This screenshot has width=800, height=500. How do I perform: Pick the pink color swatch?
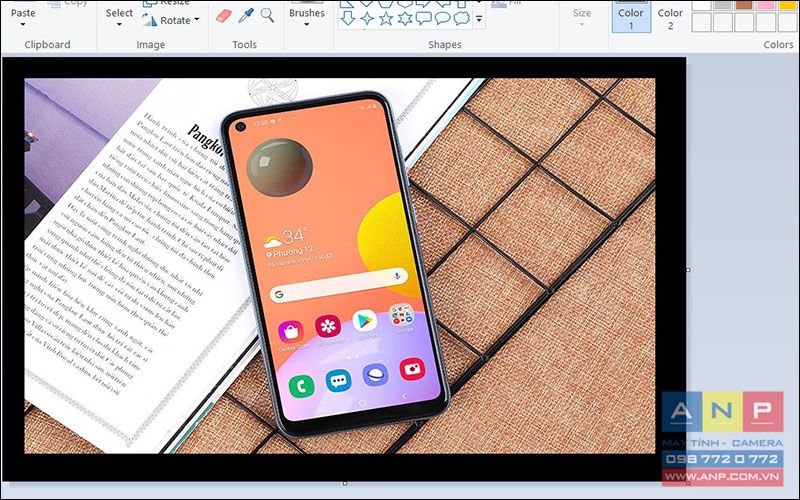[766, 5]
